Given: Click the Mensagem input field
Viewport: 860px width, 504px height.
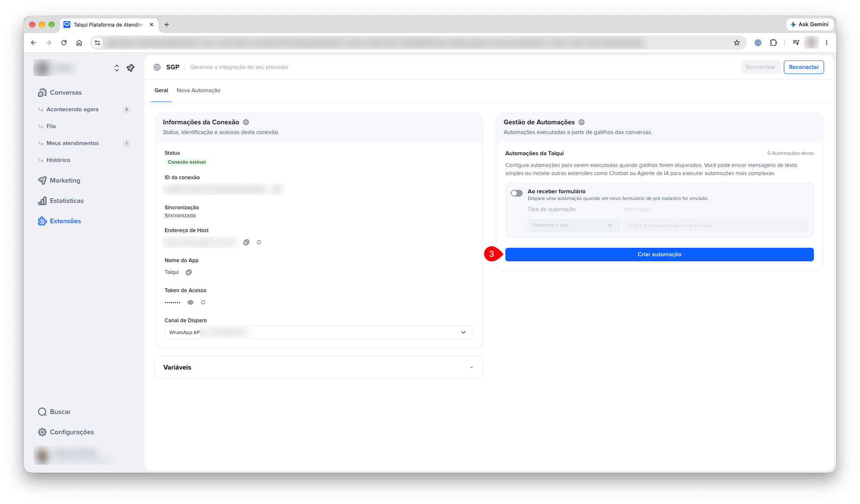Looking at the screenshot, I should coord(716,225).
